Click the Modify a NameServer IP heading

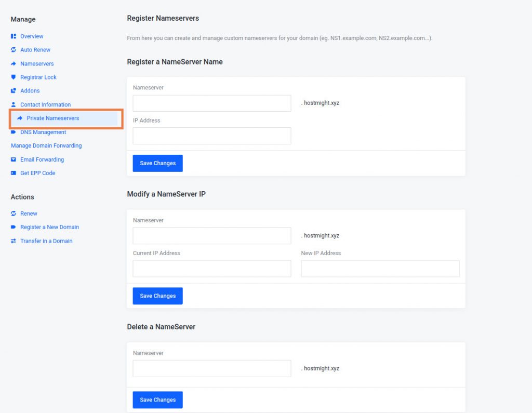click(166, 194)
